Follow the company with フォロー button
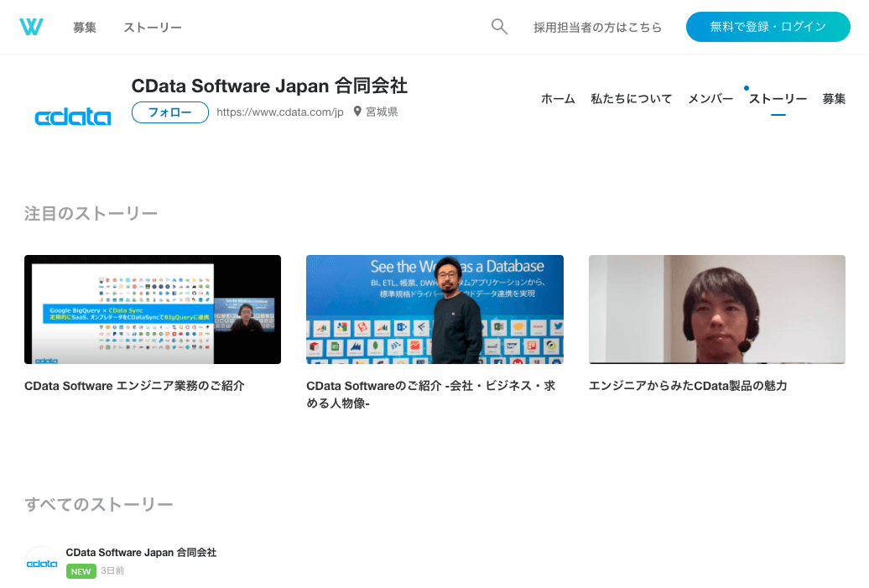 170,112
